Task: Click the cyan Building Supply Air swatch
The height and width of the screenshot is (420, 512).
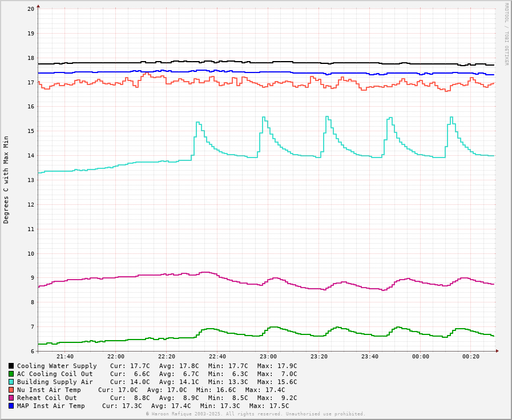Action: pyautogui.click(x=11, y=382)
